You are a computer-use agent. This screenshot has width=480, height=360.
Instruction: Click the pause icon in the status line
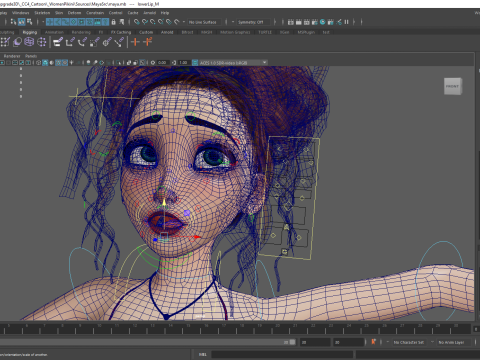pyautogui.click(x=346, y=22)
